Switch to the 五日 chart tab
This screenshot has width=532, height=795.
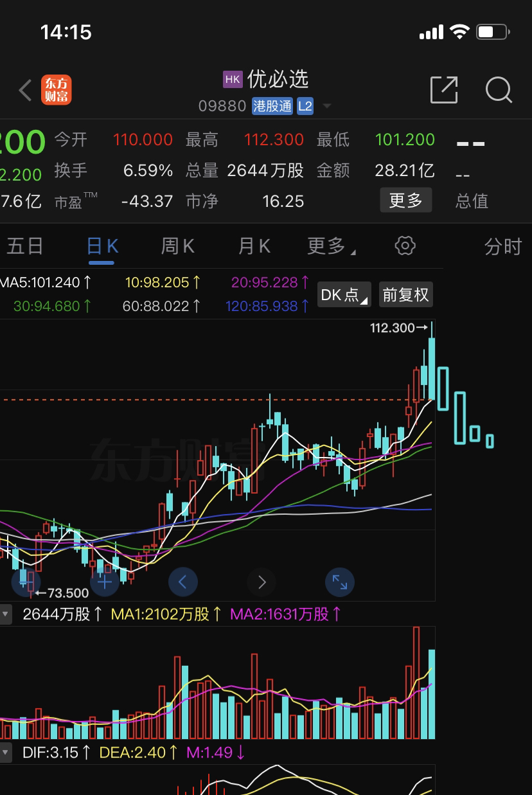[25, 246]
